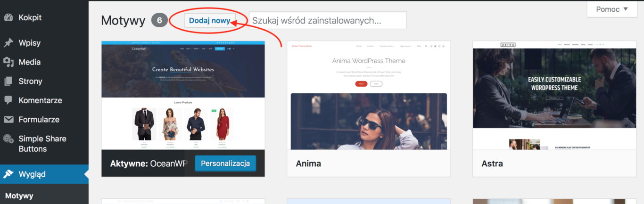The image size is (644, 204).
Task: Click the Strony pages icon
Action: [x=8, y=81]
